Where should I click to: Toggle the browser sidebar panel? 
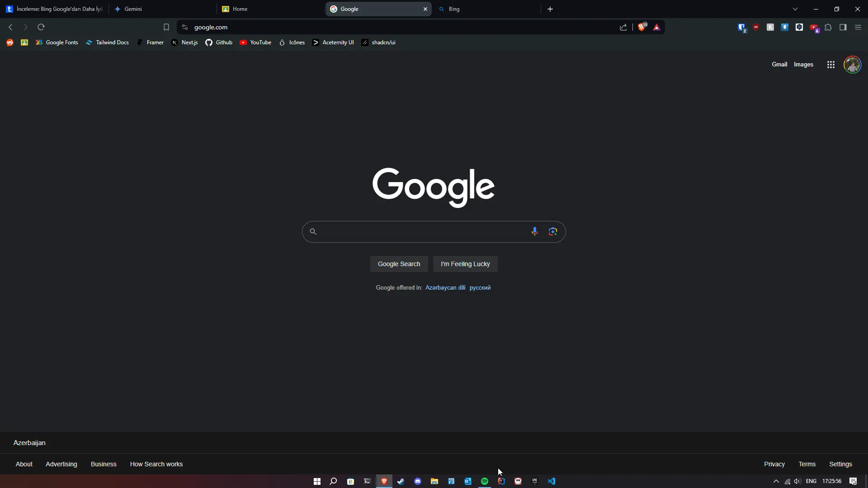pyautogui.click(x=843, y=27)
